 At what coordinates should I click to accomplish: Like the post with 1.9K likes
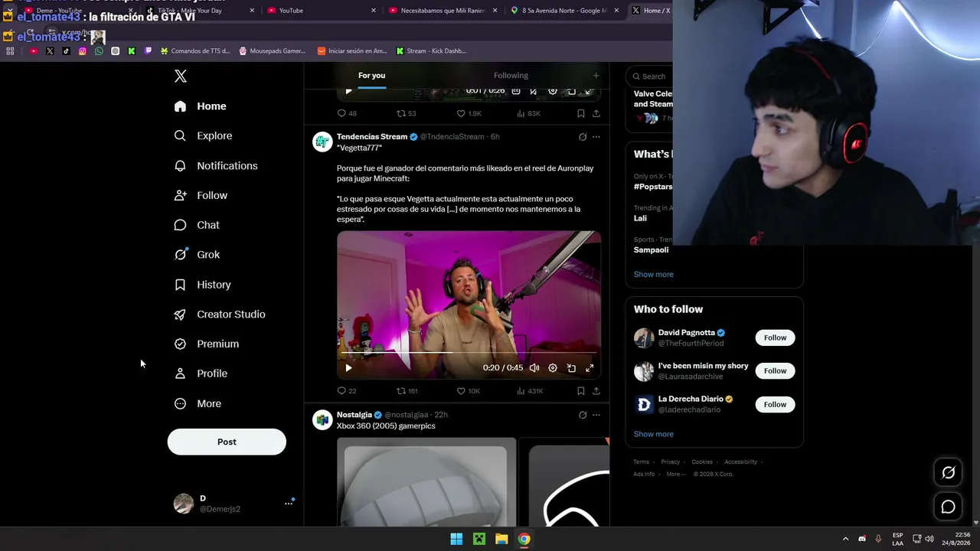469,113
